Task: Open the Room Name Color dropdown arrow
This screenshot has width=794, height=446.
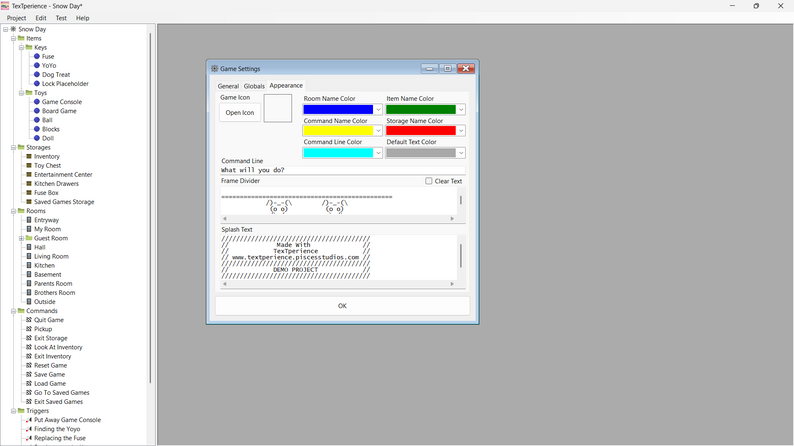Action: click(378, 109)
